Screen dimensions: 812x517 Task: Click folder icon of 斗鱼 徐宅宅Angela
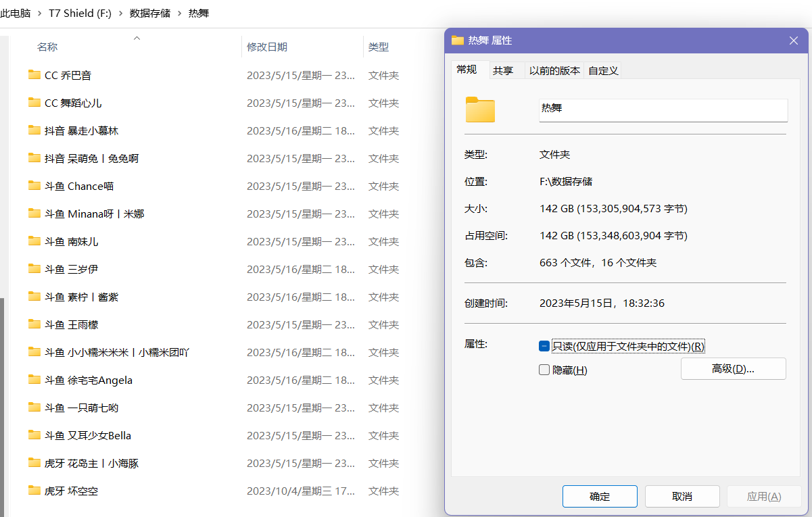coord(34,380)
